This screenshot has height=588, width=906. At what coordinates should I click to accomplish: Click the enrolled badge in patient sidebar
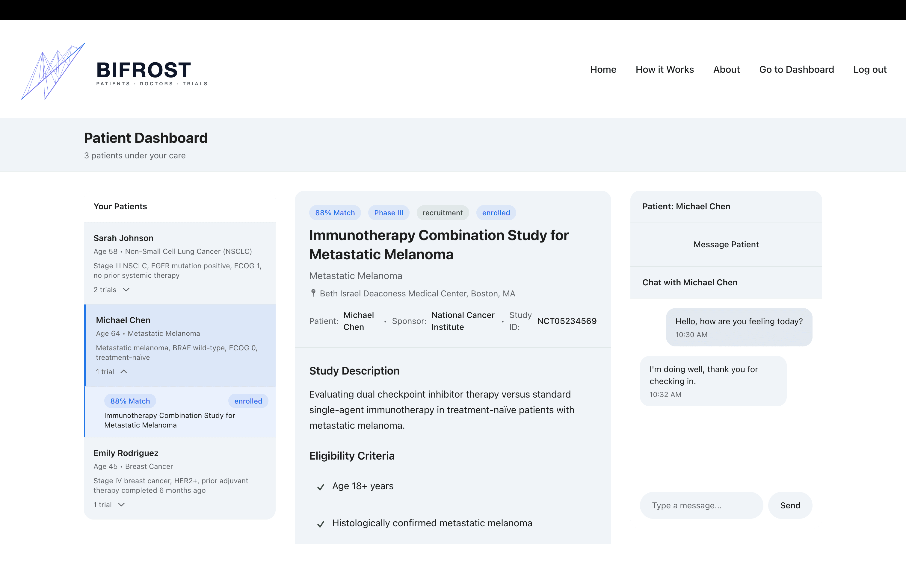tap(248, 401)
